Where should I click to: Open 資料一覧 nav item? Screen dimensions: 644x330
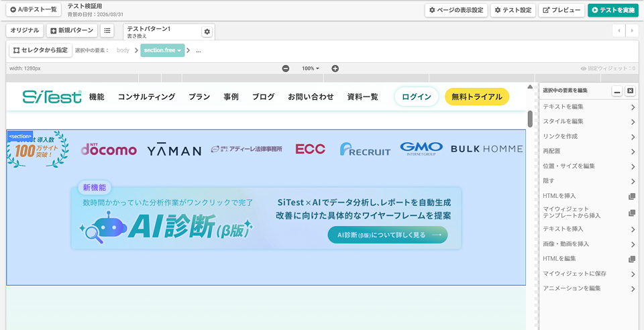click(362, 97)
